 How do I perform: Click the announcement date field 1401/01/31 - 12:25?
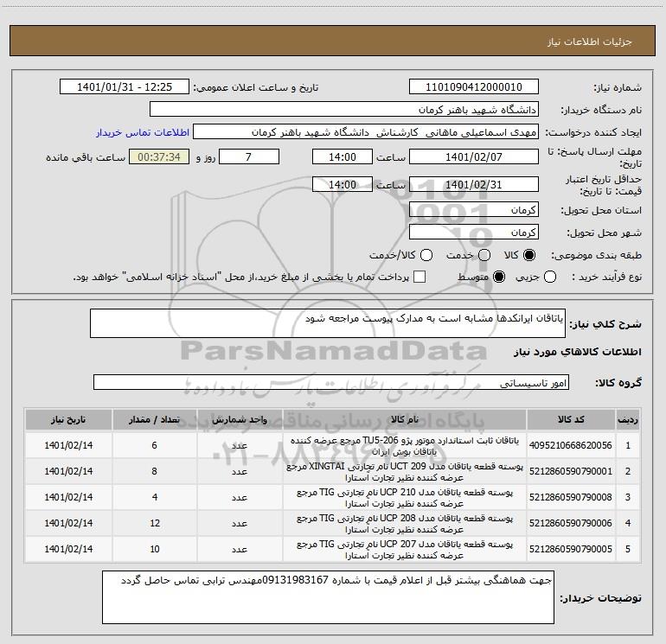125,87
